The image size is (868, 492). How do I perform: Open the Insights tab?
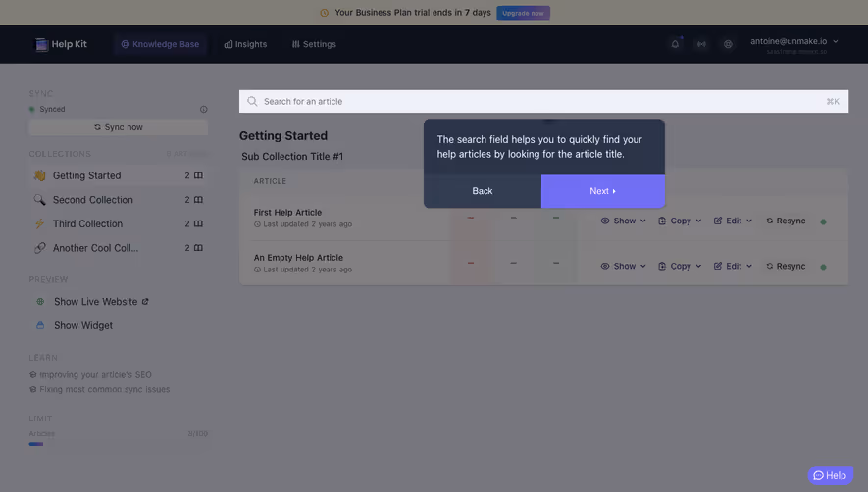(x=245, y=44)
